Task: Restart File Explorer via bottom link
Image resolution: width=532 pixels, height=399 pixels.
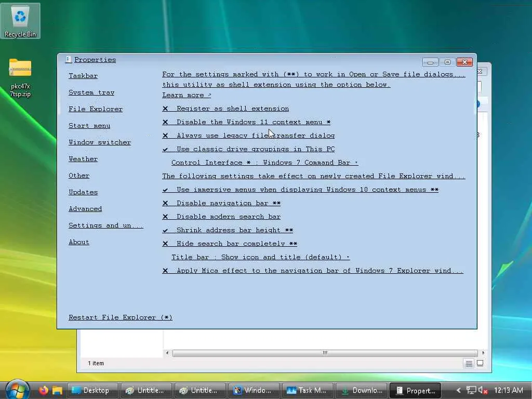Action: point(121,317)
